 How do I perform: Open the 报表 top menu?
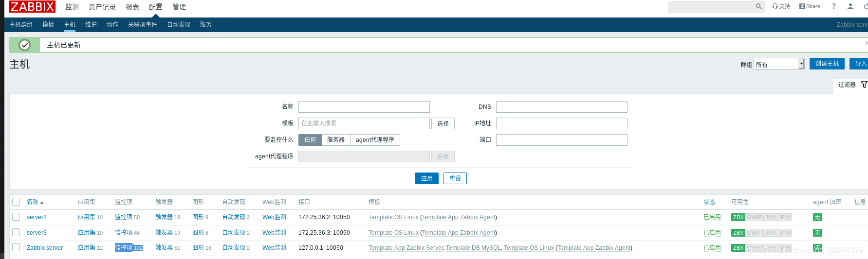(x=132, y=7)
